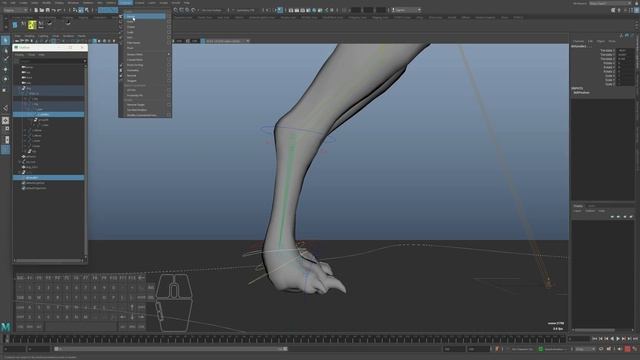Choose Aim in the Constrain menu

click(129, 38)
